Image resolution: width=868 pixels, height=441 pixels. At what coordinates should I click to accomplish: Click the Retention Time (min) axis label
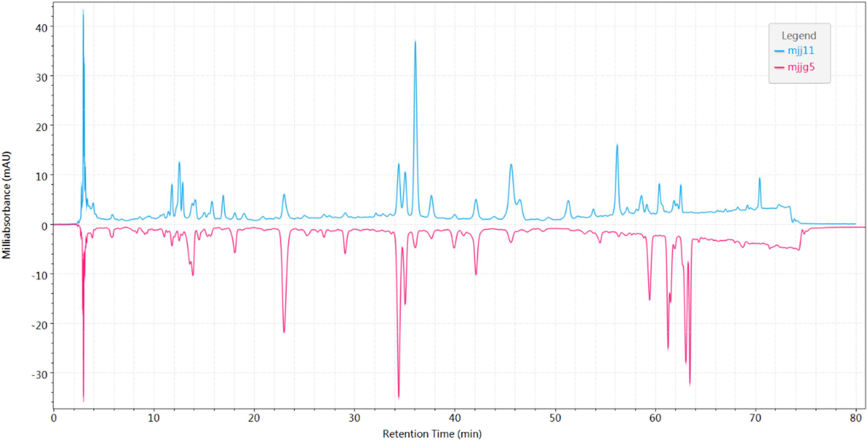point(432,434)
